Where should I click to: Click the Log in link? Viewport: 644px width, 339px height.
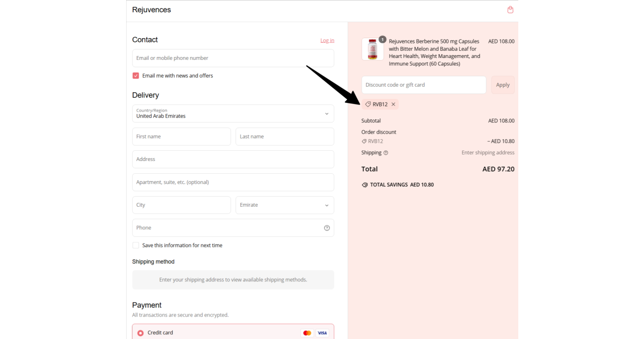tap(327, 40)
